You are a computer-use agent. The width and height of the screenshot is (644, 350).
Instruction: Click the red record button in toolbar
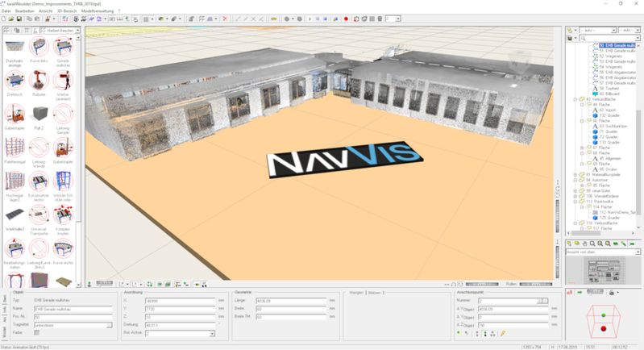[x=346, y=19]
